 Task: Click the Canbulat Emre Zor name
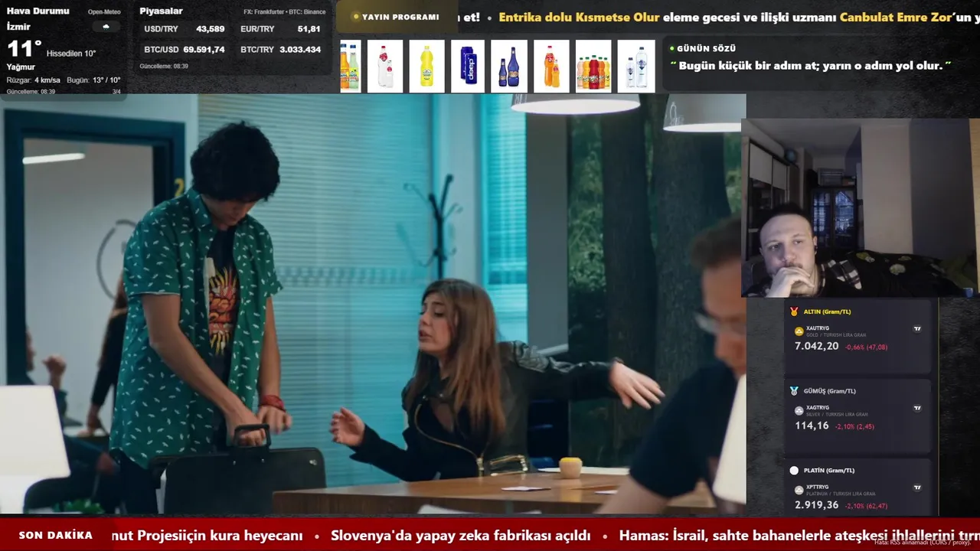896,17
